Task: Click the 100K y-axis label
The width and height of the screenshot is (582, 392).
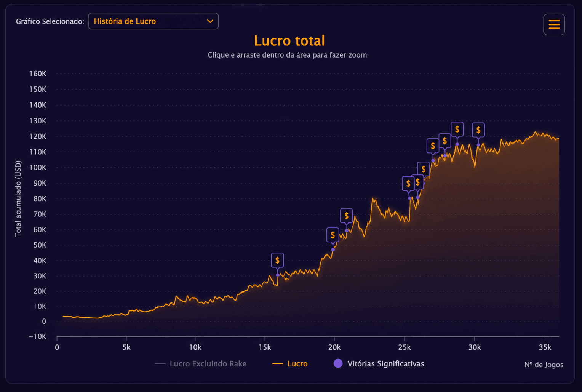Action: click(x=38, y=167)
